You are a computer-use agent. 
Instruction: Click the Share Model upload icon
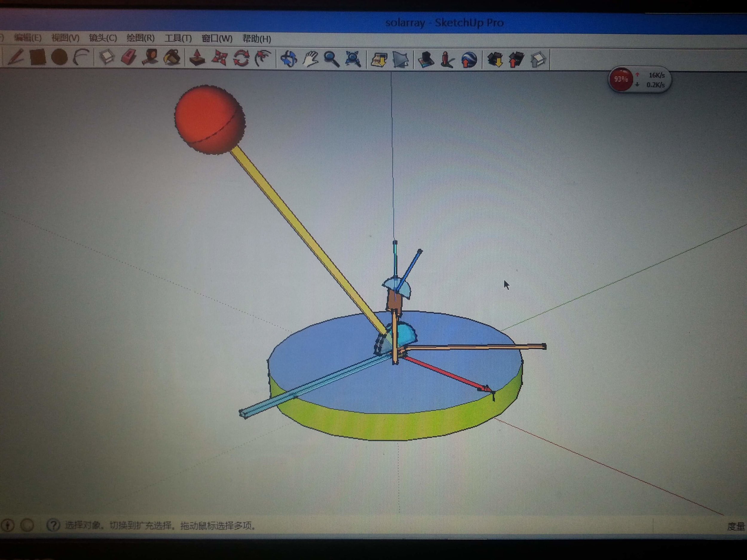click(516, 60)
